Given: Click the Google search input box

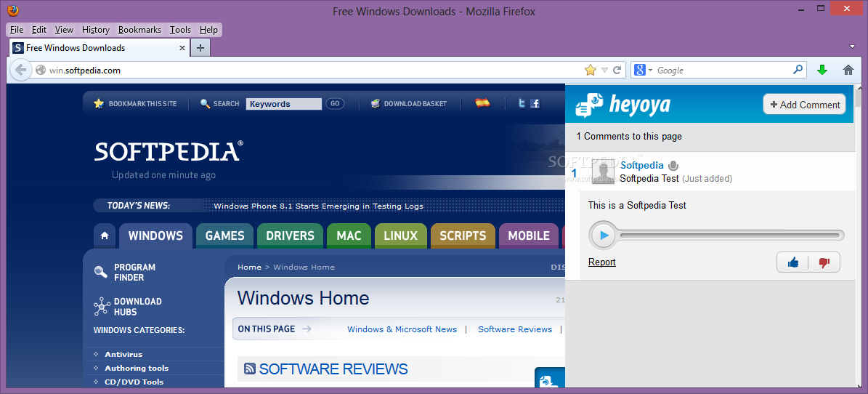Looking at the screenshot, I should tap(723, 71).
